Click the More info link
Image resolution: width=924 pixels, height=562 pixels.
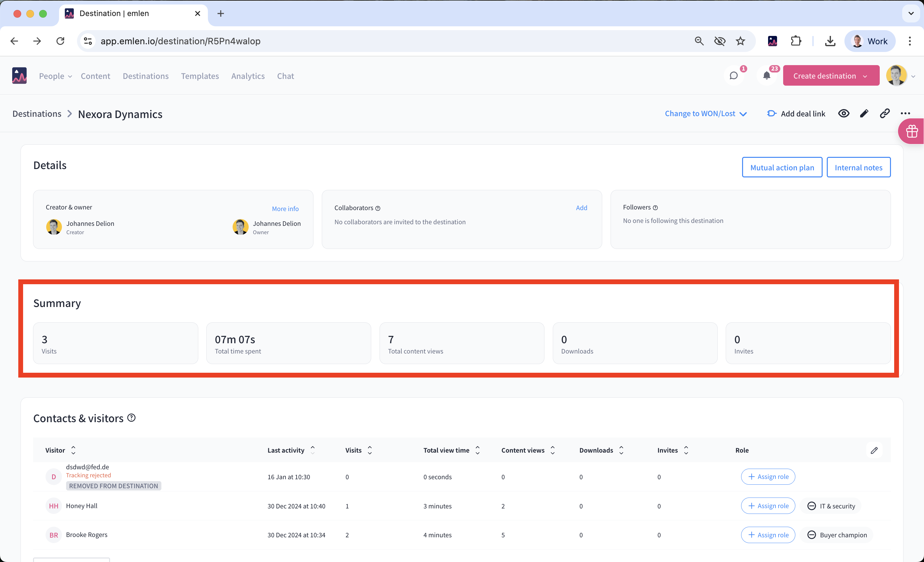(x=285, y=209)
